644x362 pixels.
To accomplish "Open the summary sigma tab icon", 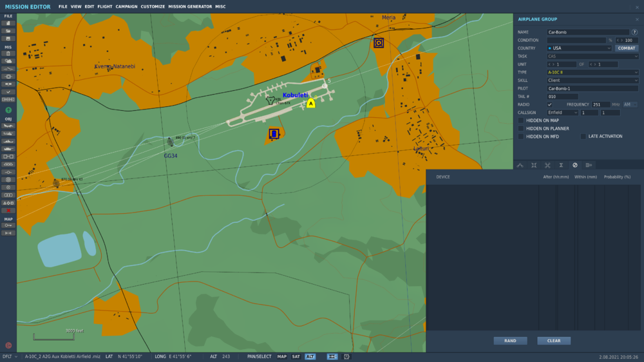I will coord(561,165).
